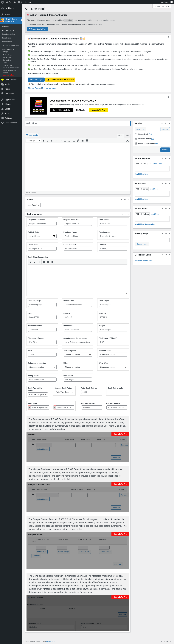The height and width of the screenshot is (644, 174).
Task: Click the Set Book Front Cover link
Action: point(143,261)
